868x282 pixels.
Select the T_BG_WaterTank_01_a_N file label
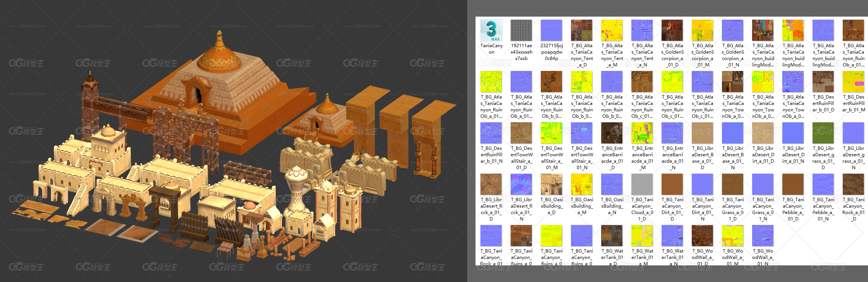[x=672, y=257]
